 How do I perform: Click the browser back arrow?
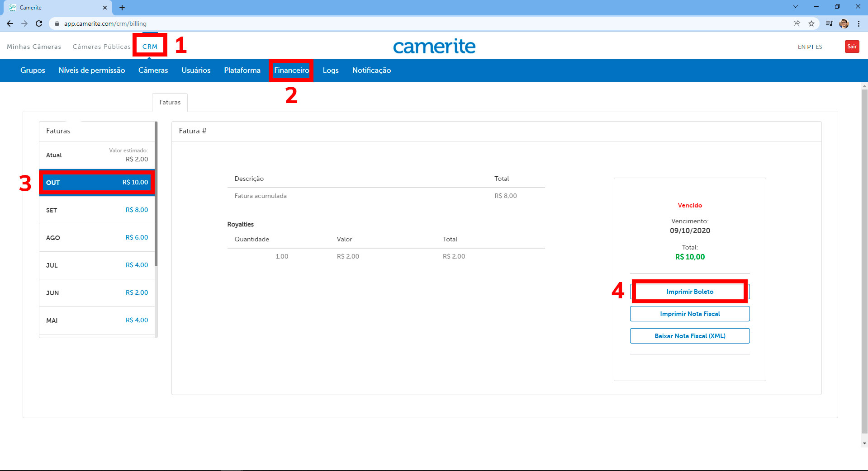(x=10, y=24)
